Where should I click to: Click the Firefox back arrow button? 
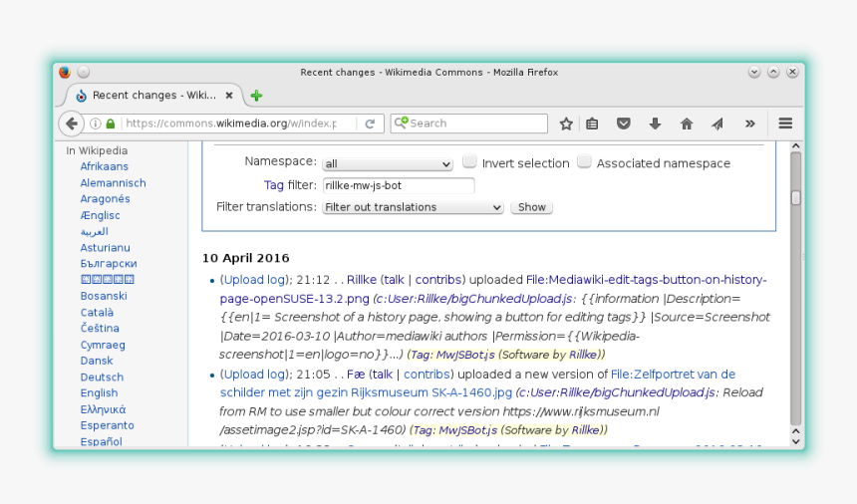tap(71, 124)
